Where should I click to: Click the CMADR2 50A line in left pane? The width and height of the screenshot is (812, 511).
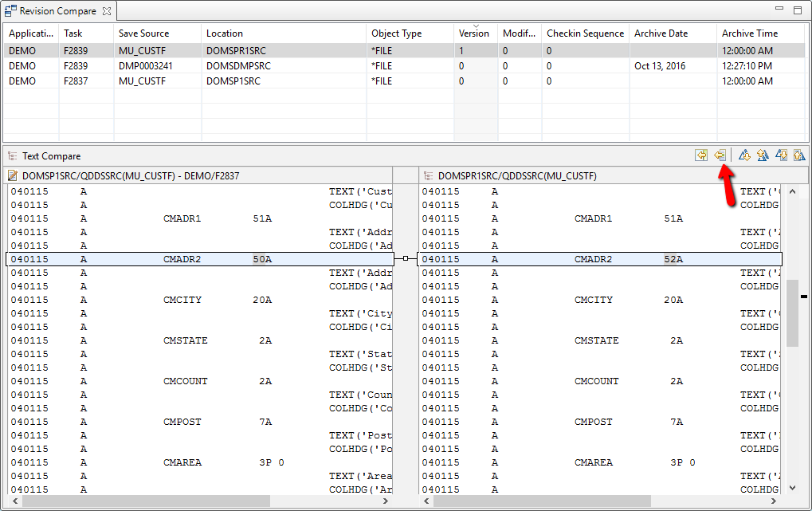click(x=199, y=259)
